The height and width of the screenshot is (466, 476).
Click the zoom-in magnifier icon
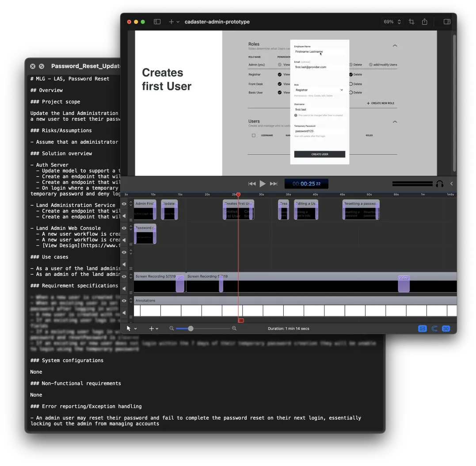pos(234,328)
